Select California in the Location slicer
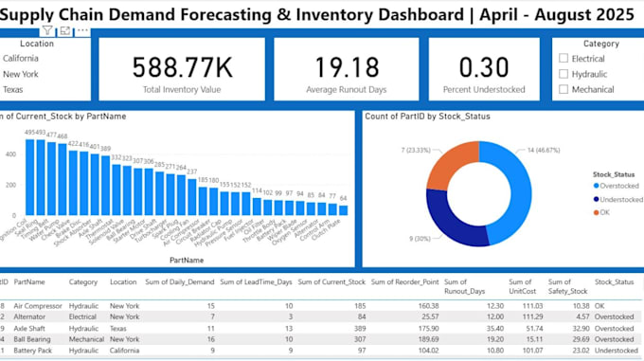 click(21, 59)
